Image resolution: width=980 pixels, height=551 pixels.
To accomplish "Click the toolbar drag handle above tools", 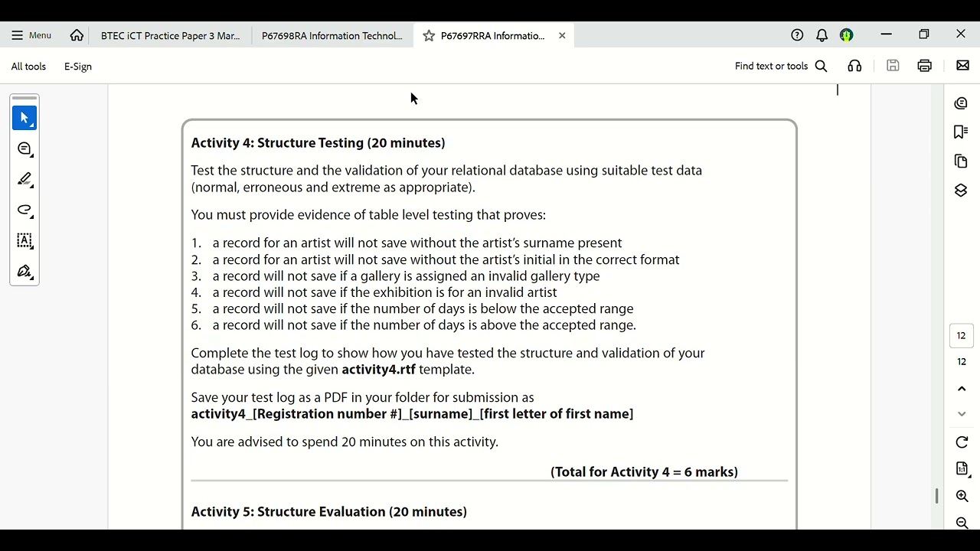I will point(24,98).
